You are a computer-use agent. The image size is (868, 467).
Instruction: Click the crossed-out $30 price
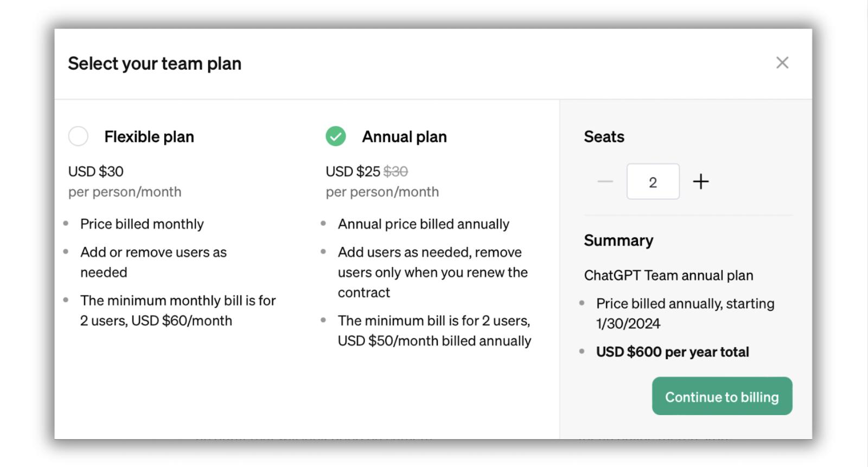[x=395, y=172]
